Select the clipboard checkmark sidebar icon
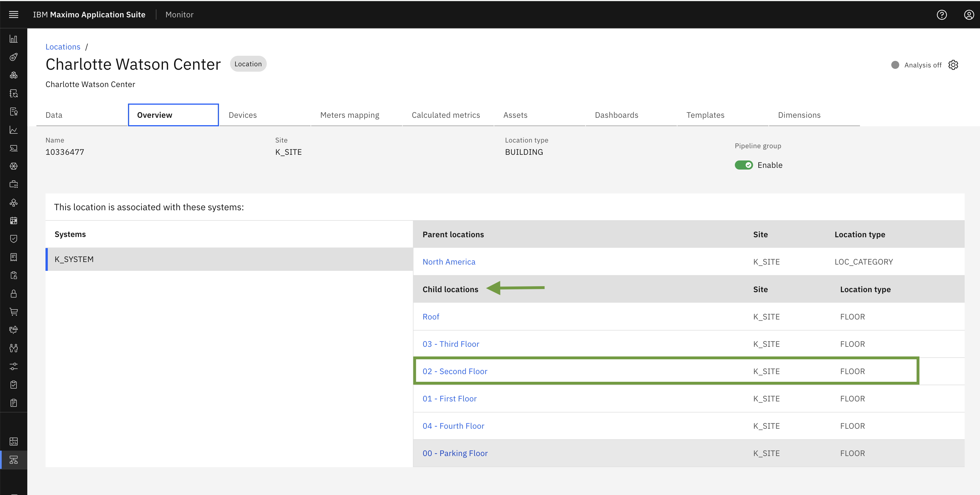 (14, 384)
